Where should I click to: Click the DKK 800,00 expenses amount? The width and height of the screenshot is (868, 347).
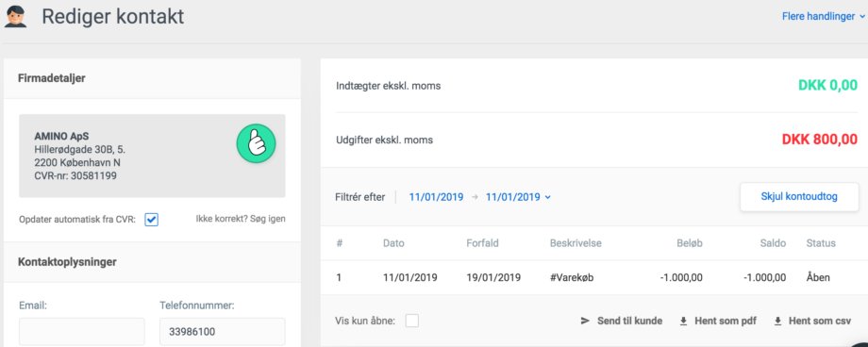[x=820, y=140]
